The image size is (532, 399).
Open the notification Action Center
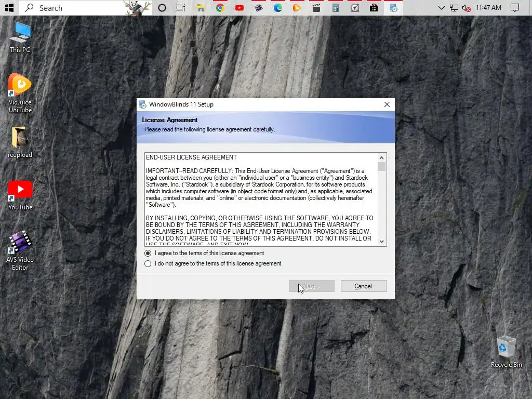[x=515, y=7]
